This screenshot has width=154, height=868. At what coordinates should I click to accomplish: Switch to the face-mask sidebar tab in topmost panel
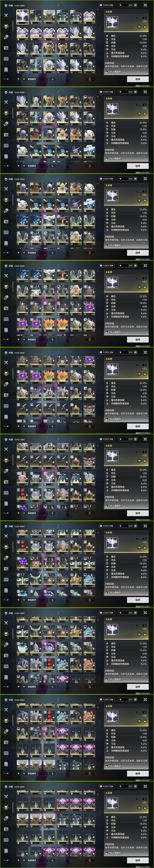pyautogui.click(x=6, y=59)
